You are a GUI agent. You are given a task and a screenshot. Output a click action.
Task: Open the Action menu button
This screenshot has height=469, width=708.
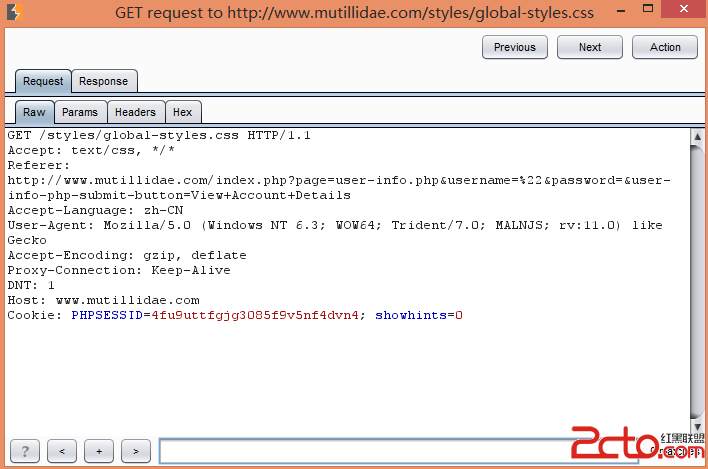tap(665, 47)
